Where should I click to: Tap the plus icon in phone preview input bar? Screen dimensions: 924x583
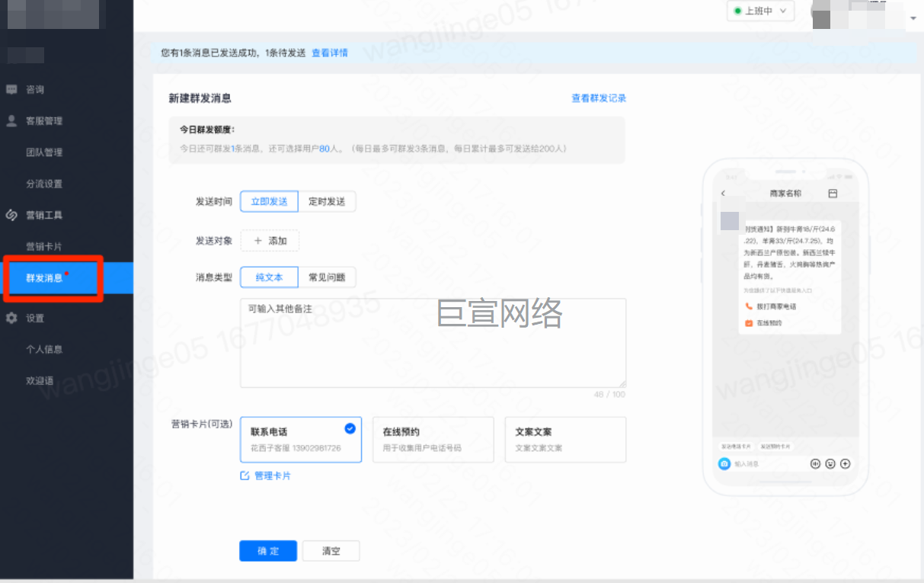[845, 463]
